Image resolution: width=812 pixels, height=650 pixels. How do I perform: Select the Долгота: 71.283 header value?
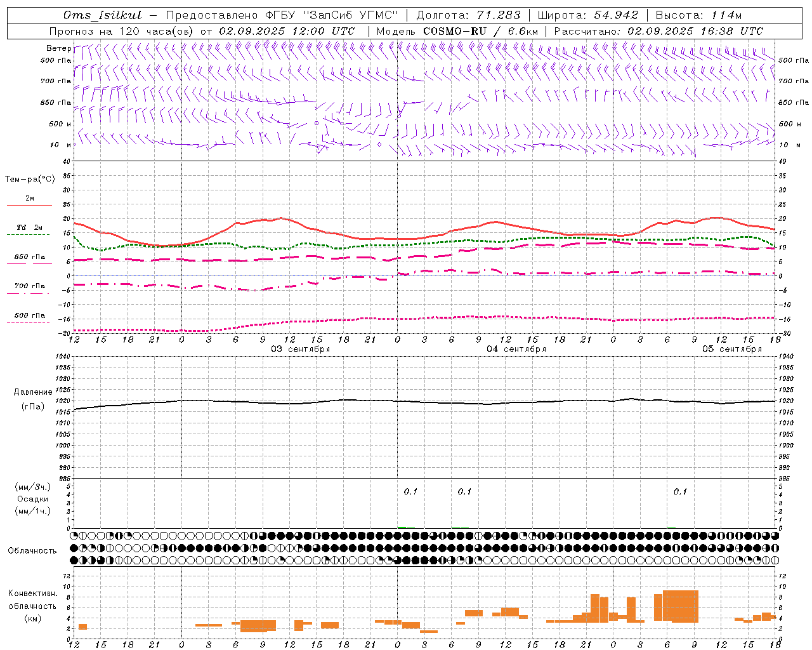tap(468, 15)
